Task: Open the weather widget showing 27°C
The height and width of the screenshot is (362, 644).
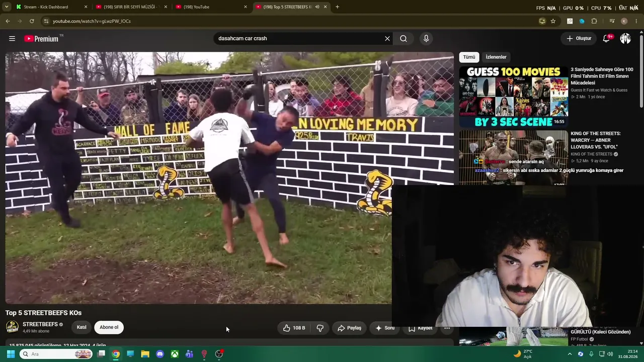Action: coord(523,354)
